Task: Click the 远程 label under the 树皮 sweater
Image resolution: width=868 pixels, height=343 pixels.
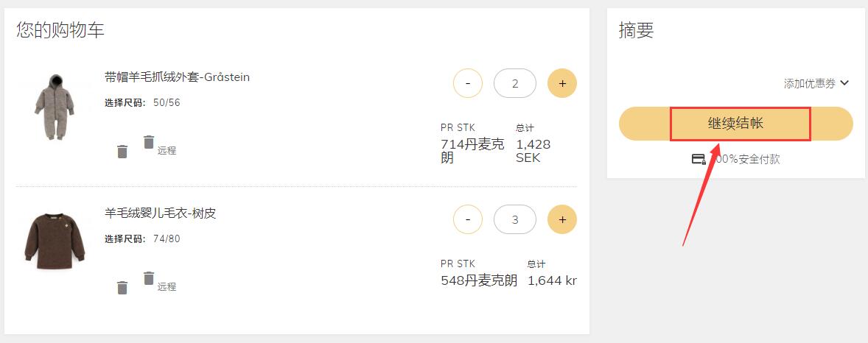Action: (167, 286)
